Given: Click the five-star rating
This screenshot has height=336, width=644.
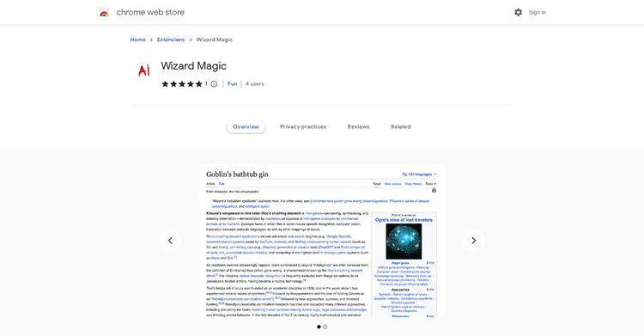Looking at the screenshot, I should point(182,84).
